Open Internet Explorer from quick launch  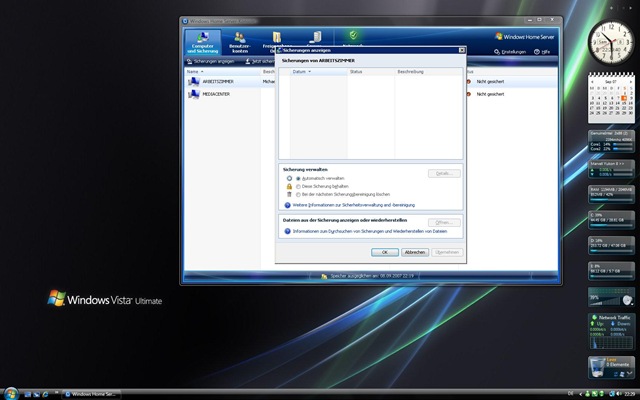pyautogui.click(x=45, y=394)
